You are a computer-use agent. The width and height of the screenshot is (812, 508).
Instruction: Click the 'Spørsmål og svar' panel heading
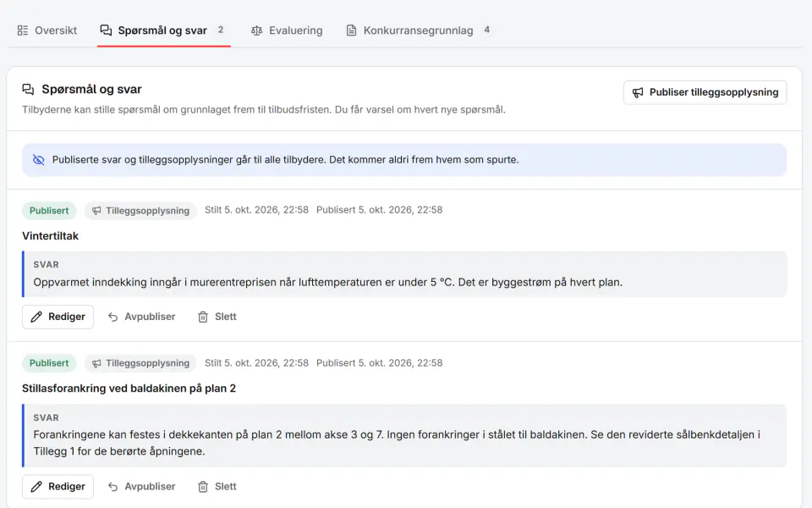(91, 89)
